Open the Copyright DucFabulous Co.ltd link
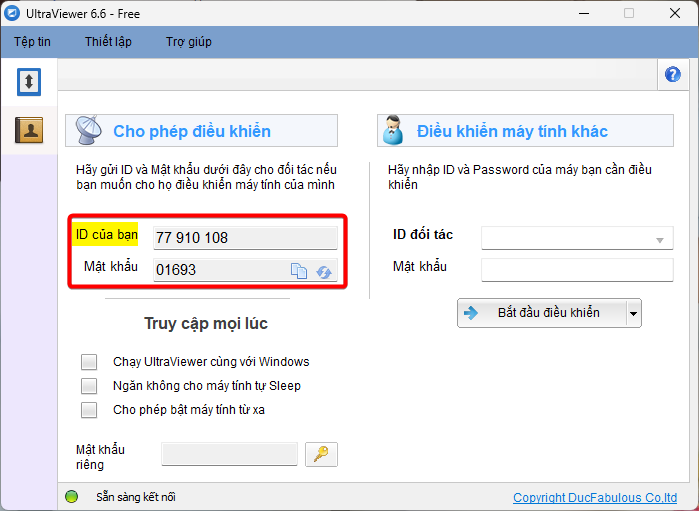Viewport: 699px width, 511px height. click(x=594, y=498)
